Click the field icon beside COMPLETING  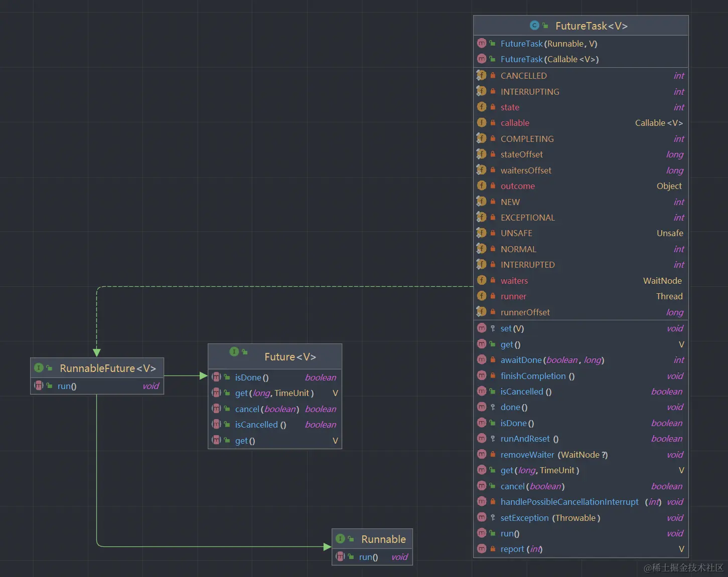click(482, 138)
